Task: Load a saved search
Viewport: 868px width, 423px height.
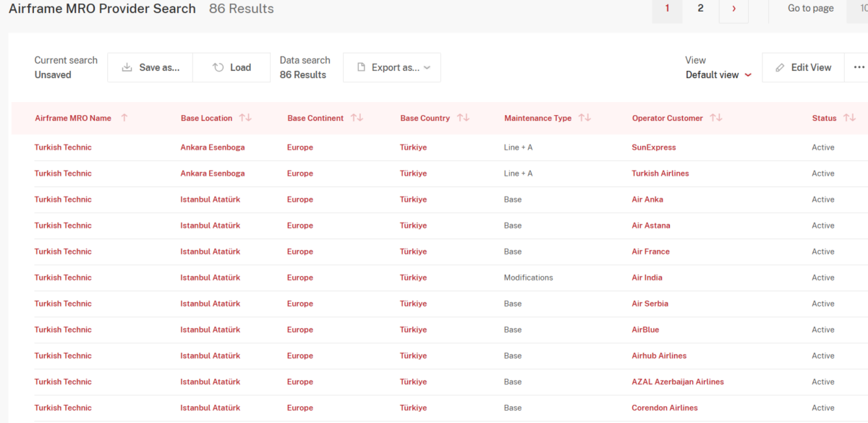Action: [x=231, y=67]
